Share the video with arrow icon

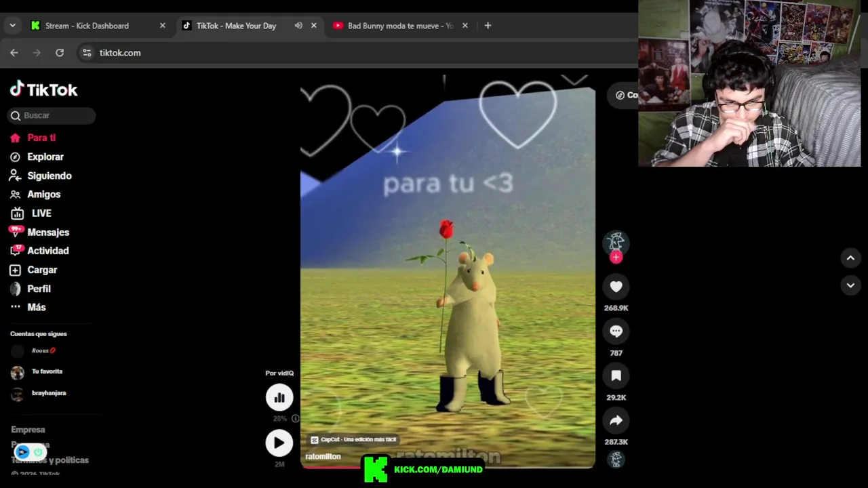[x=616, y=421]
